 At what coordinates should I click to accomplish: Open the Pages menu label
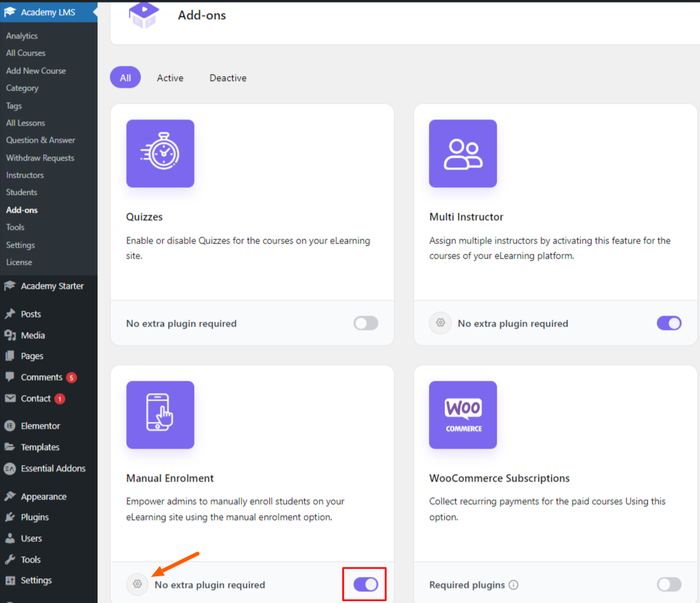pyautogui.click(x=32, y=356)
